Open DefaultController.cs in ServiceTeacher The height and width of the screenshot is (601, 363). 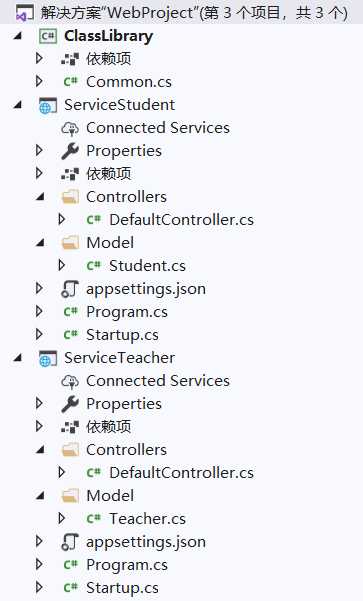pyautogui.click(x=181, y=473)
